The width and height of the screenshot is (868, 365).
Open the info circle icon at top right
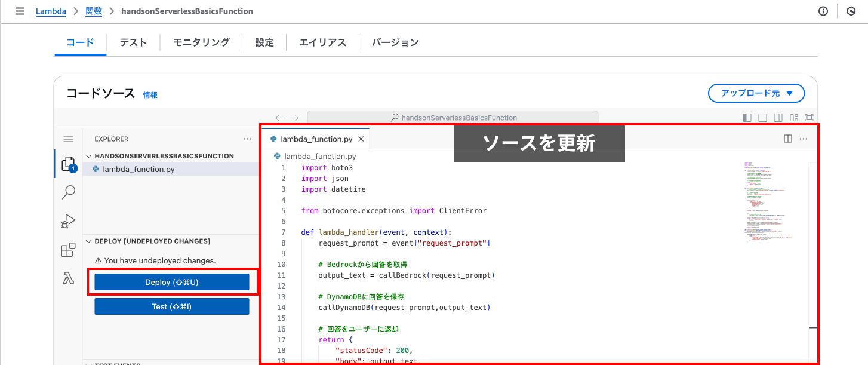coord(823,11)
